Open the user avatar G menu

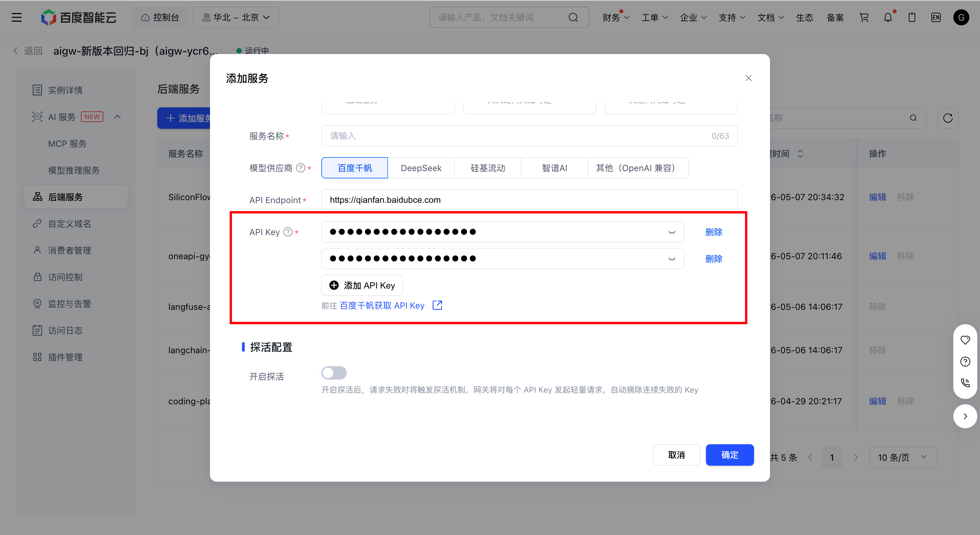[x=961, y=18]
